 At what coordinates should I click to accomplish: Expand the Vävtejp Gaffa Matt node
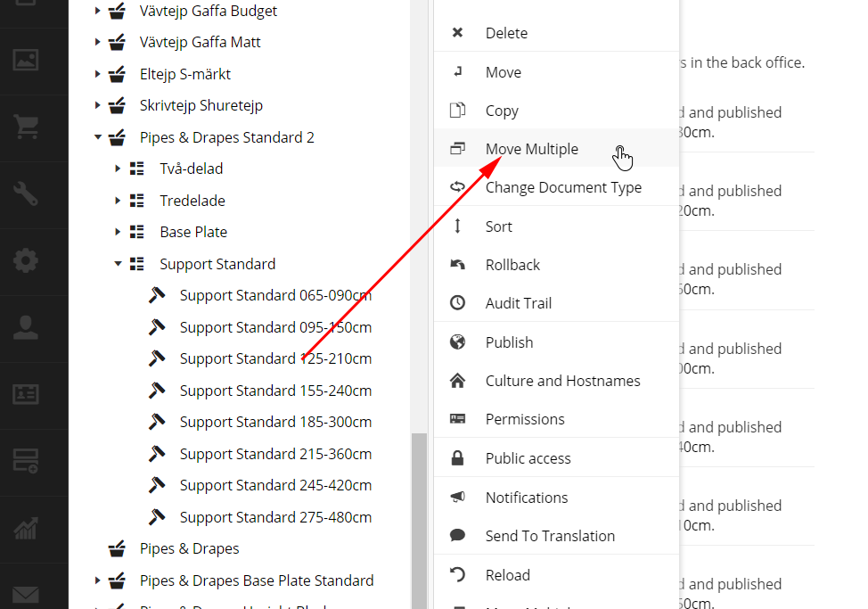(97, 42)
